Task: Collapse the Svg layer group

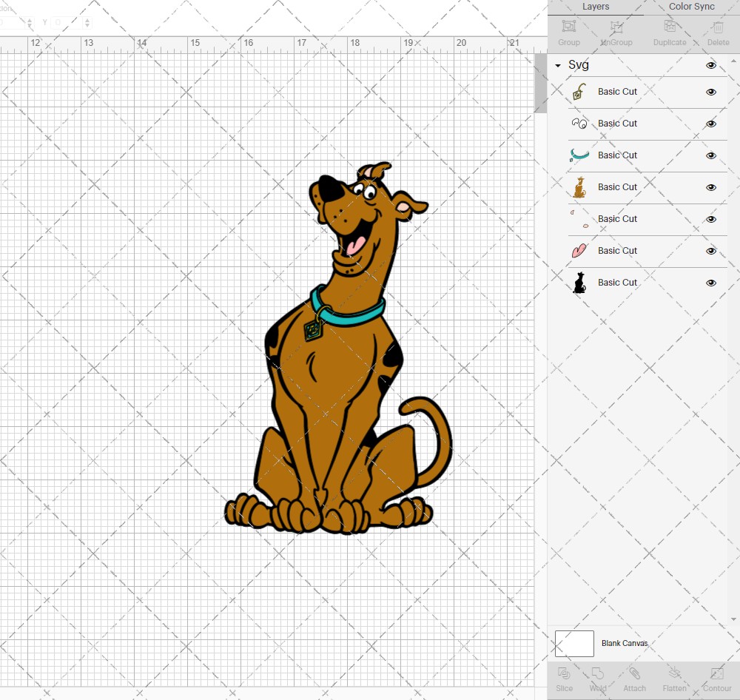Action: (557, 65)
